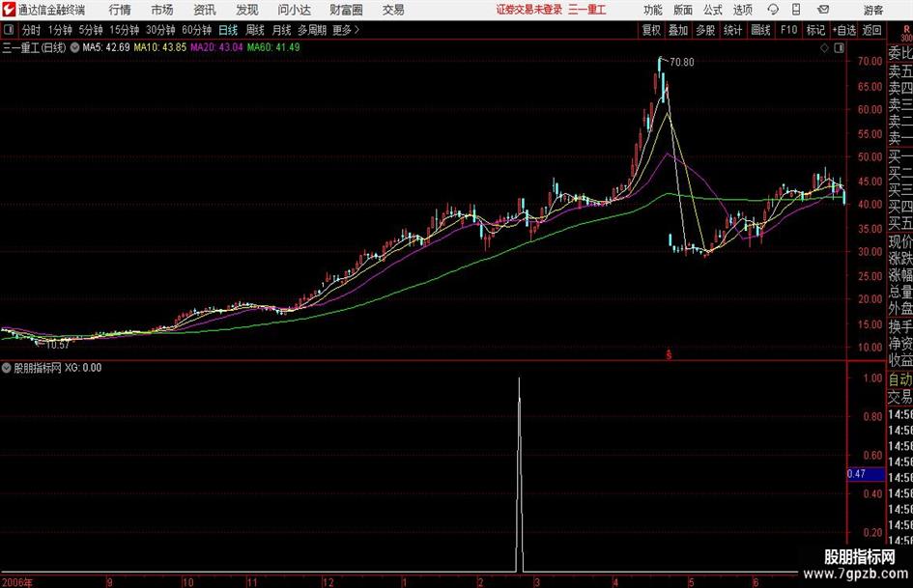Viewport: 913px width, 588px height.
Task: Click the 多股 multi-stock button
Action: click(705, 30)
